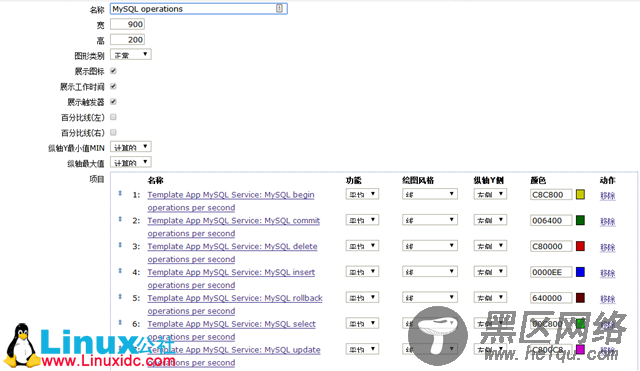Click the 宽 field showing 900
Image resolution: width=640 pixels, height=371 pixels.
click(127, 24)
